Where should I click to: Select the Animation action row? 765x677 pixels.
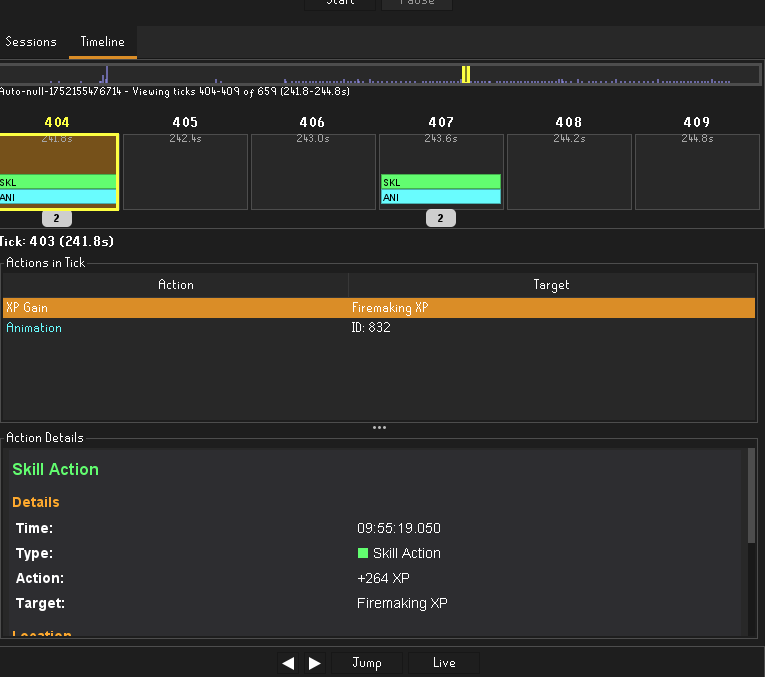click(379, 328)
